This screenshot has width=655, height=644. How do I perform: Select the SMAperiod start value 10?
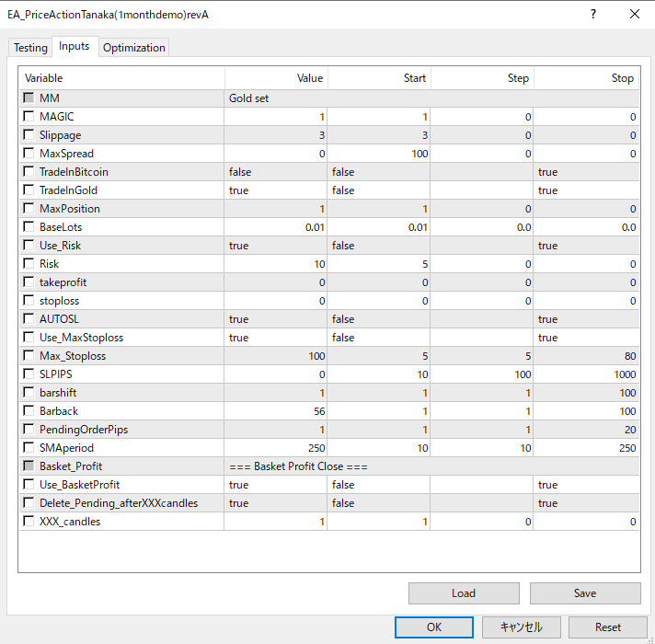click(x=379, y=447)
